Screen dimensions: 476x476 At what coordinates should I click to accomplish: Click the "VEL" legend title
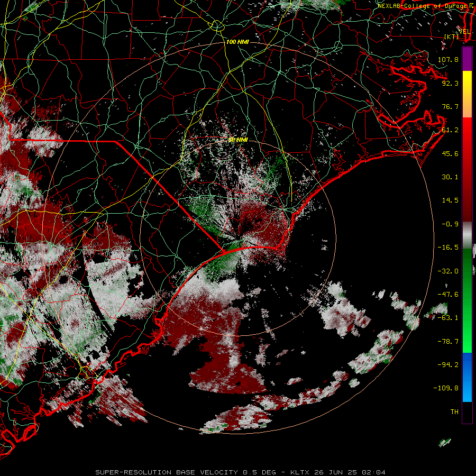click(464, 32)
